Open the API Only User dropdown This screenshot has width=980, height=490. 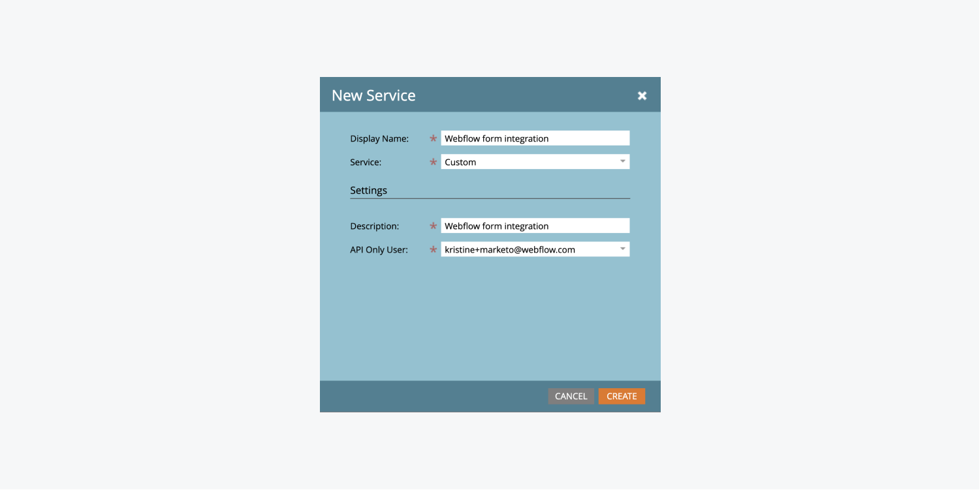[x=535, y=249]
